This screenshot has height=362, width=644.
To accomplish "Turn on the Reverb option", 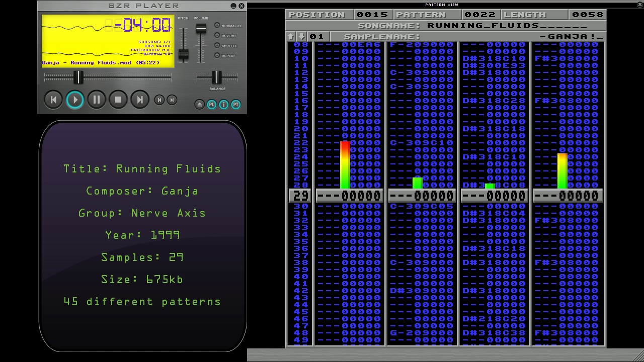I will tap(217, 35).
